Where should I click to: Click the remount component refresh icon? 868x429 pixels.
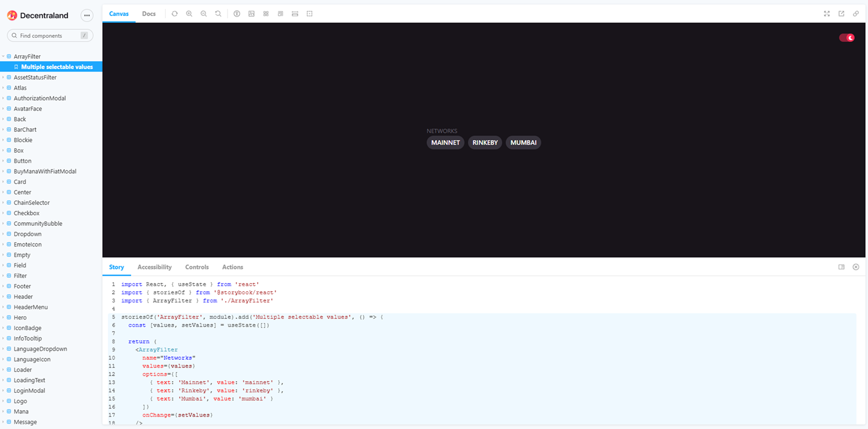pos(174,14)
